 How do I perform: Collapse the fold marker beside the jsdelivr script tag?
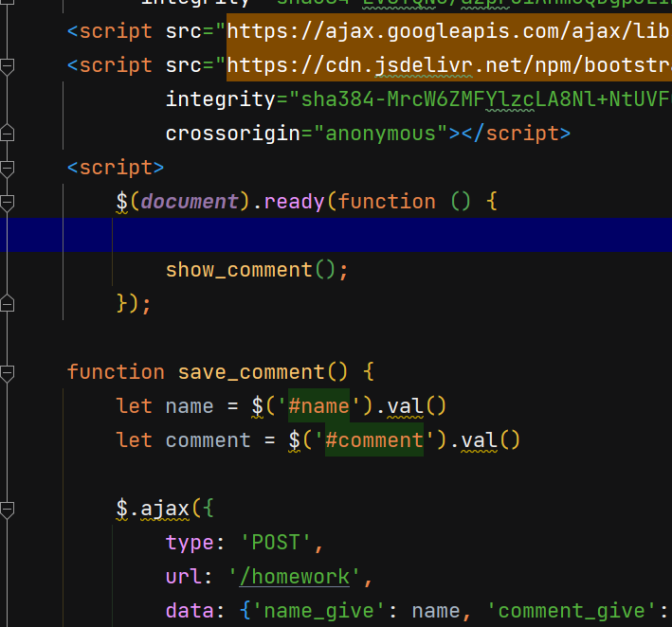[x=7, y=66]
